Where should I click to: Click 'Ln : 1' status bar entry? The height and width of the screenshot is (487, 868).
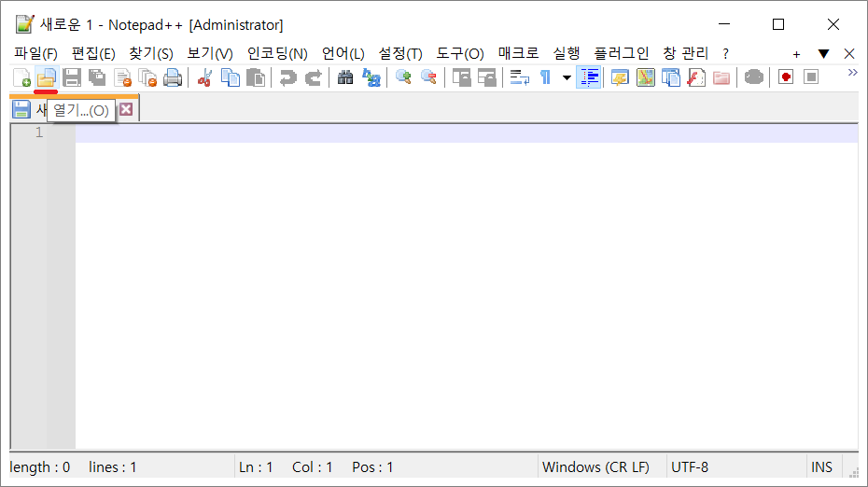(x=256, y=467)
